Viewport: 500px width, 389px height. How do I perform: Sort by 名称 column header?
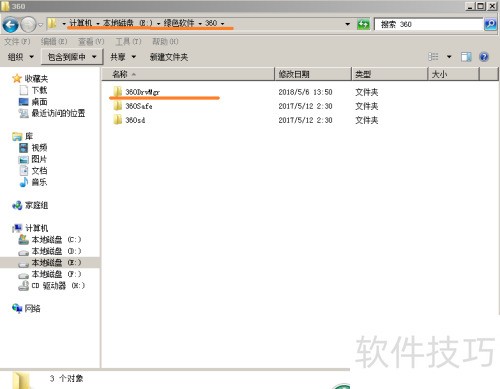(x=188, y=74)
